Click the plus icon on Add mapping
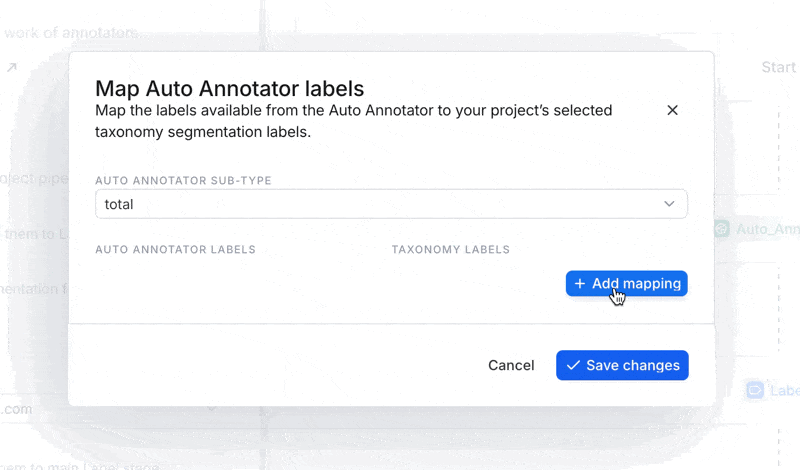This screenshot has height=470, width=800. pos(580,284)
